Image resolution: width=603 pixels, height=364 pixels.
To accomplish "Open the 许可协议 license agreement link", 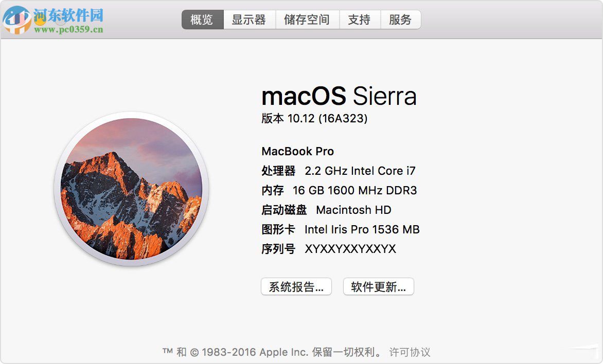I will click(409, 352).
